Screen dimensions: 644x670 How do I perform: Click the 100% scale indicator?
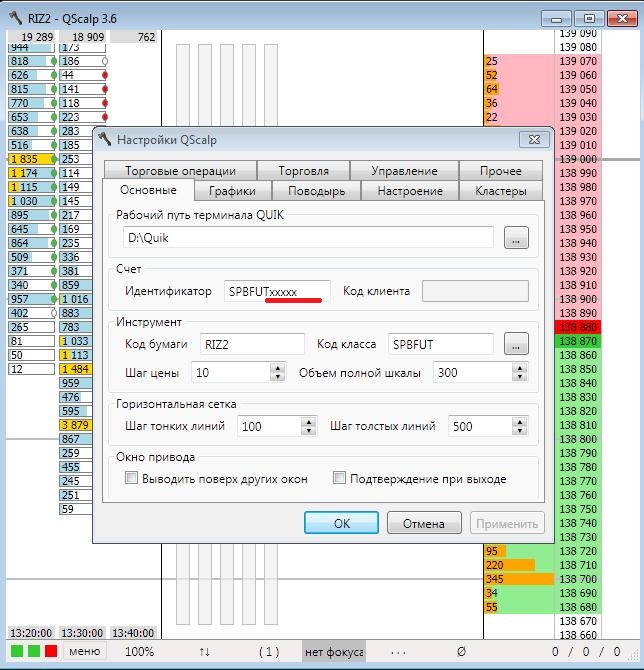click(x=139, y=652)
